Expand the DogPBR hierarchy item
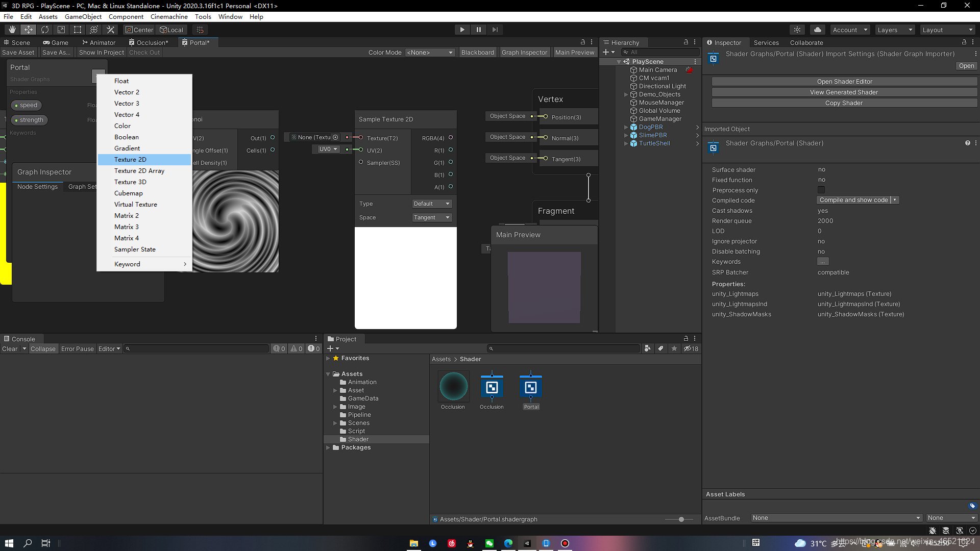 (x=626, y=127)
